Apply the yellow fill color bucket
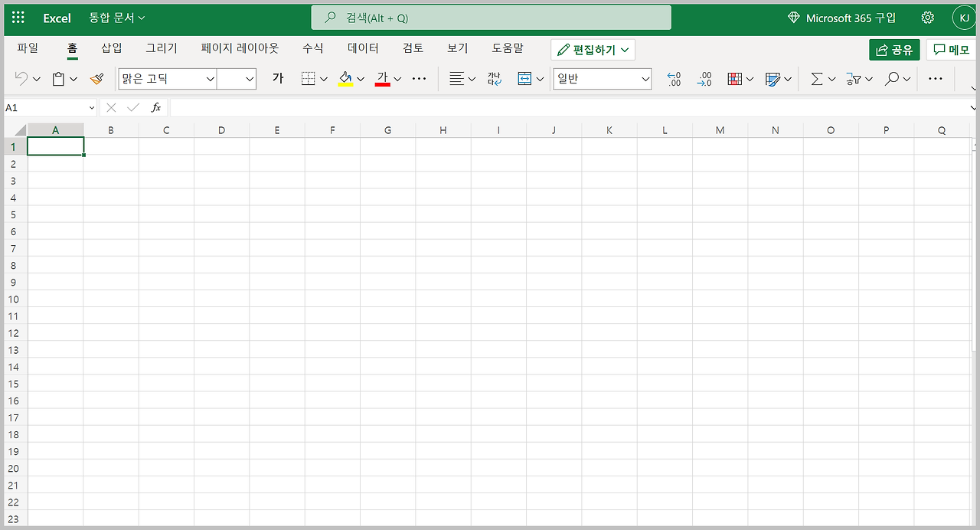Viewport: 980px width, 530px height. pyautogui.click(x=345, y=79)
